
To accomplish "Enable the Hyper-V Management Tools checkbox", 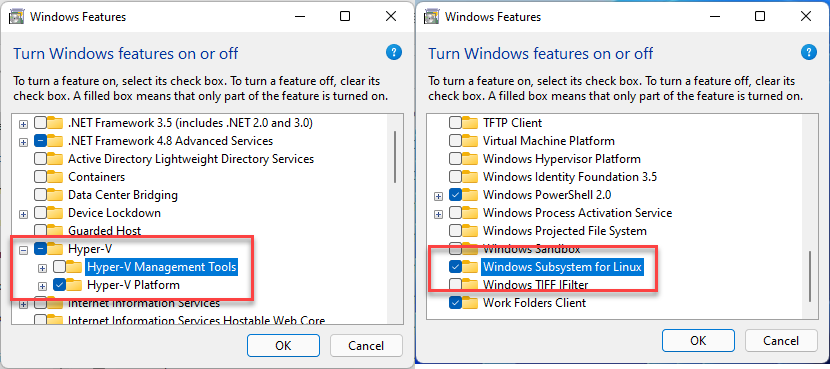I will click(x=59, y=266).
